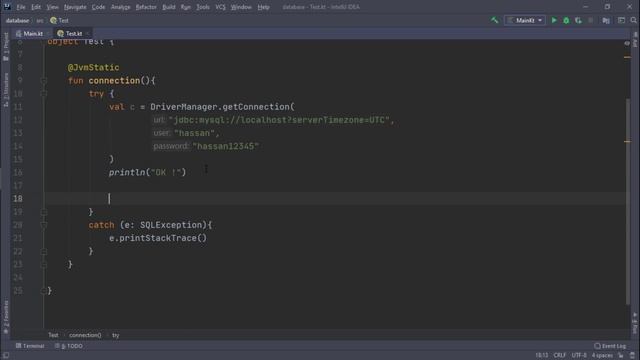Screen dimensions: 640x360
Task: Open the Structure tool window on the left strip
Action: 6,90
